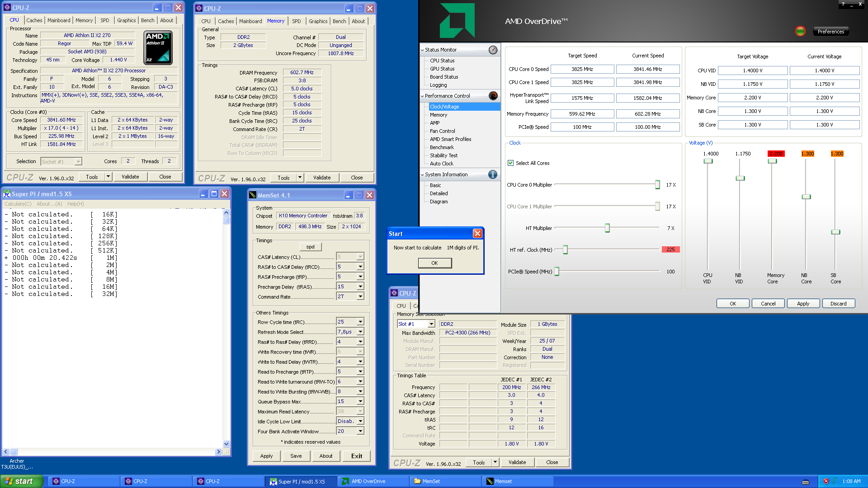Select Stability Test in the OverDrive sidebar

click(x=443, y=155)
